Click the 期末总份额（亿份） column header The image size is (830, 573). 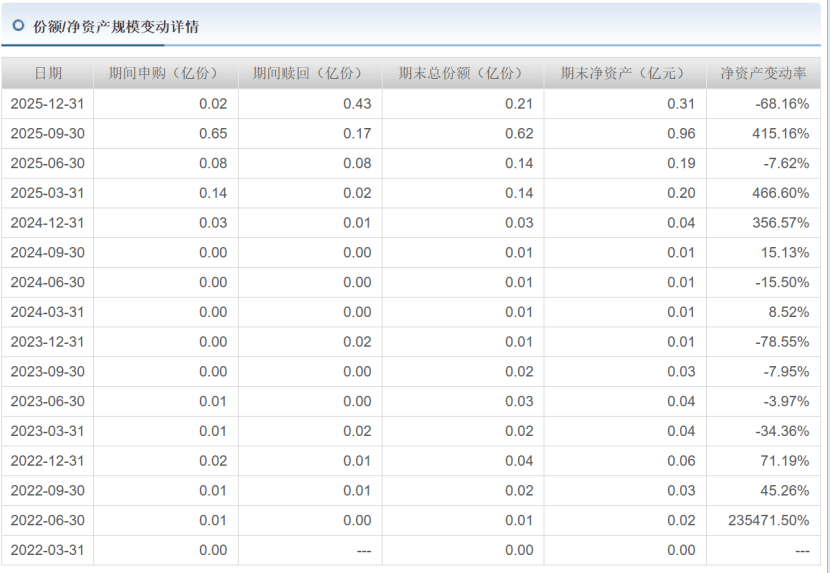pos(462,73)
